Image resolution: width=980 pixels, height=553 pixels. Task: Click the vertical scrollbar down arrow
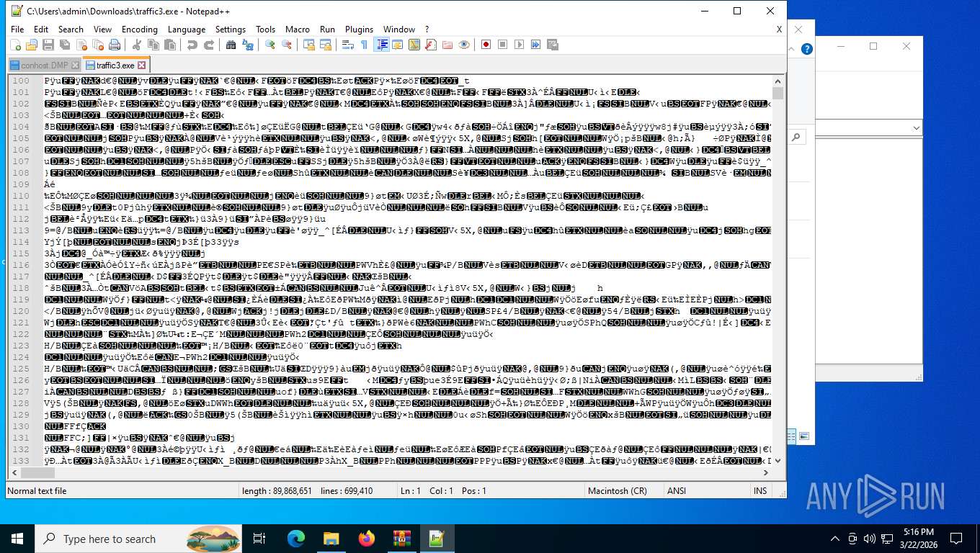pos(778,461)
